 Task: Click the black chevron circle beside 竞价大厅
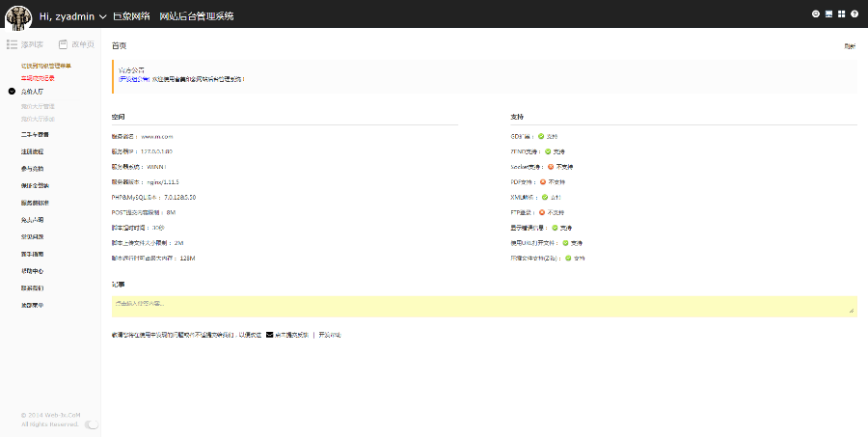coord(13,92)
